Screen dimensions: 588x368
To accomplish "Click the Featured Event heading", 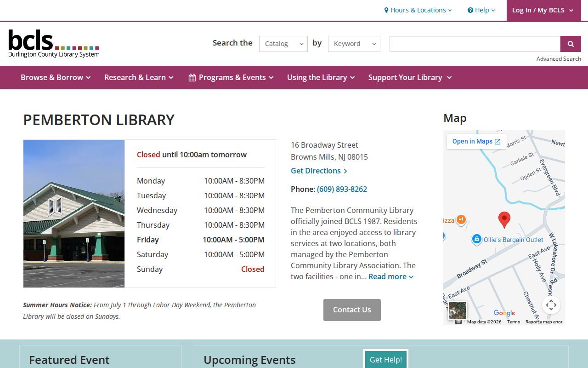I will pyautogui.click(x=69, y=360).
